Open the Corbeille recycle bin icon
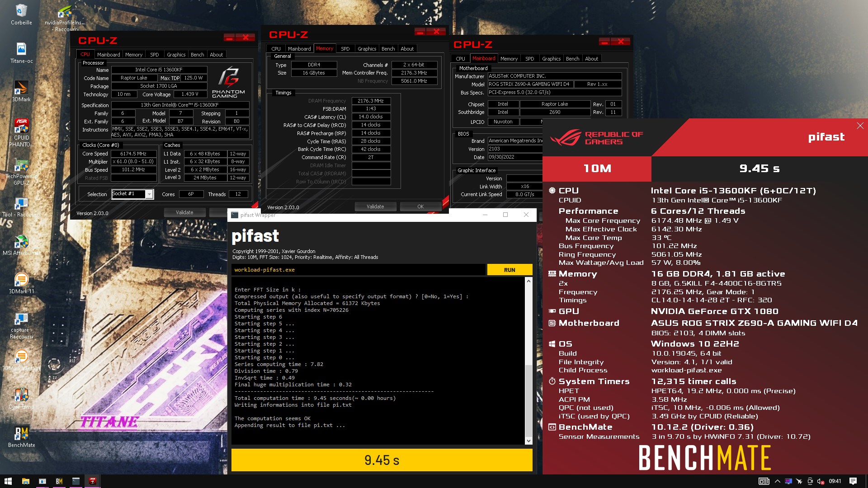 click(21, 14)
